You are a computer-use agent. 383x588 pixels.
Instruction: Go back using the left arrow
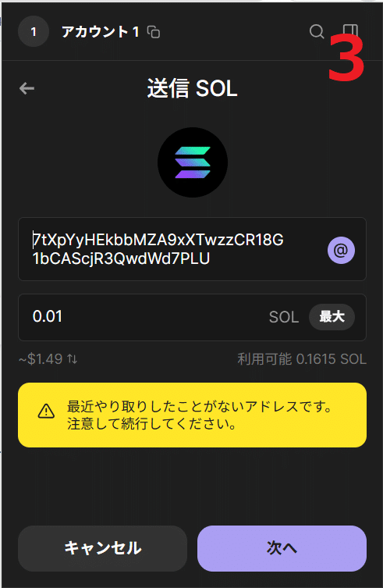[x=27, y=88]
